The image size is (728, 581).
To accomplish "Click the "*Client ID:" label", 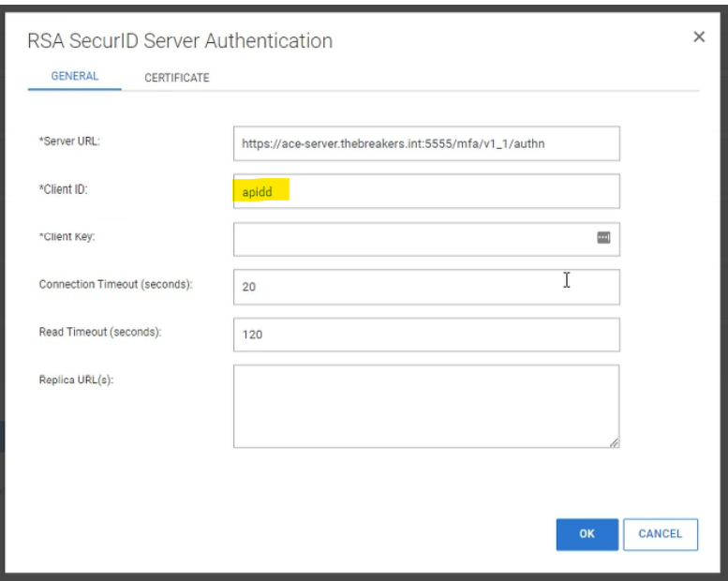I will 63,189.
